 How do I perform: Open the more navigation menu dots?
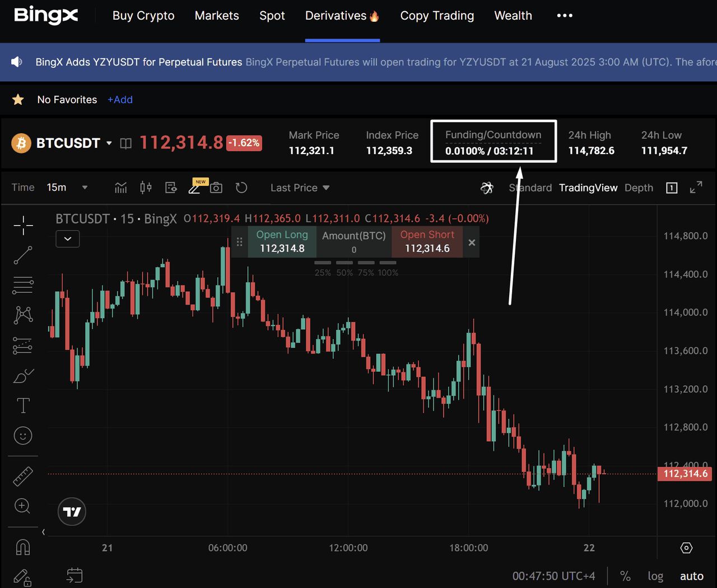click(565, 16)
